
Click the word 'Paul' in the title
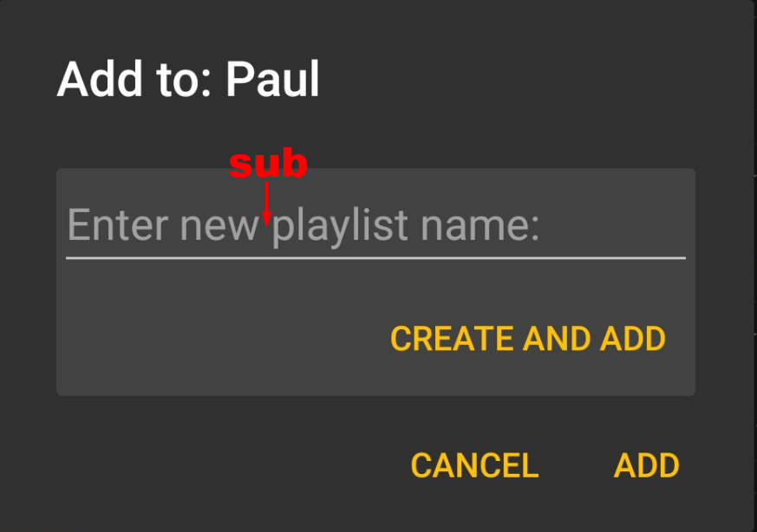click(x=272, y=81)
